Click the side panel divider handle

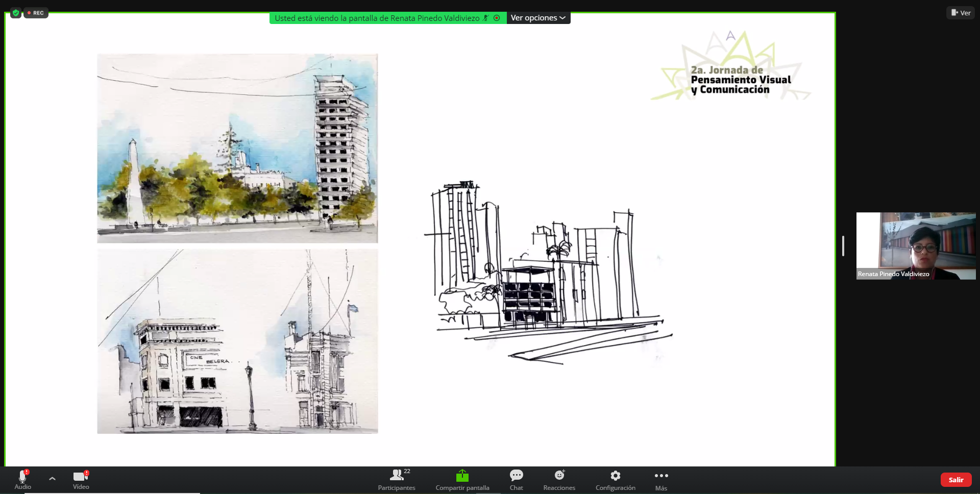[x=843, y=246]
